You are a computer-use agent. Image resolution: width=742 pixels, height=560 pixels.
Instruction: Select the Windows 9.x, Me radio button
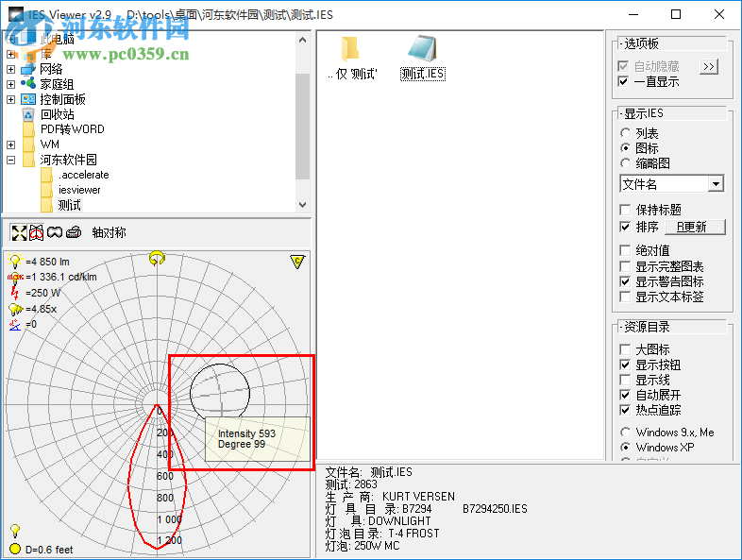coord(625,433)
